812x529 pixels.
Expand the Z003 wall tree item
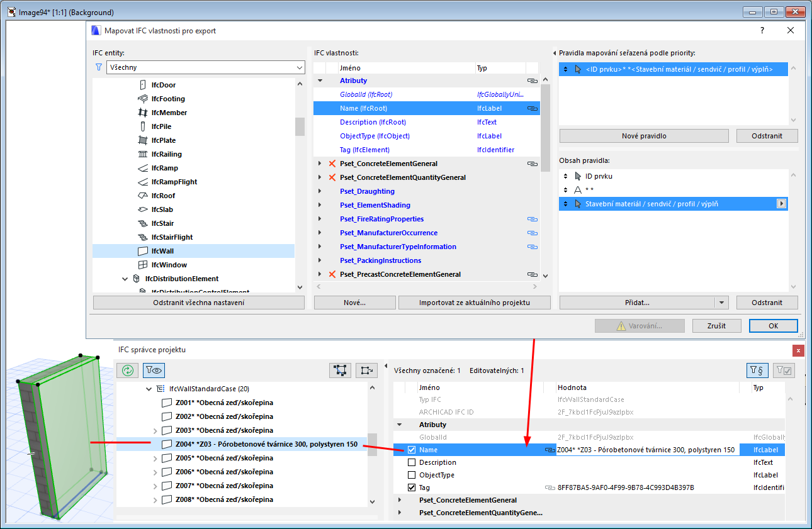tap(155, 430)
